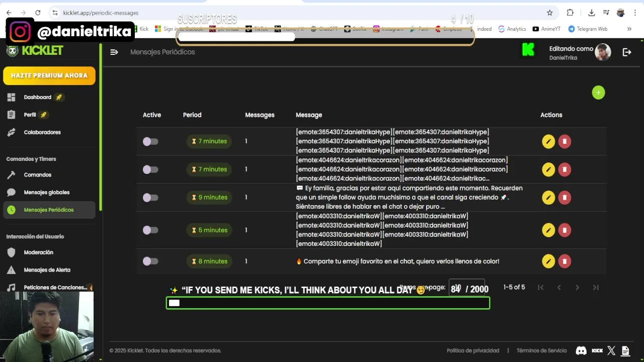Click the '5 minutes' period chip

209,230
